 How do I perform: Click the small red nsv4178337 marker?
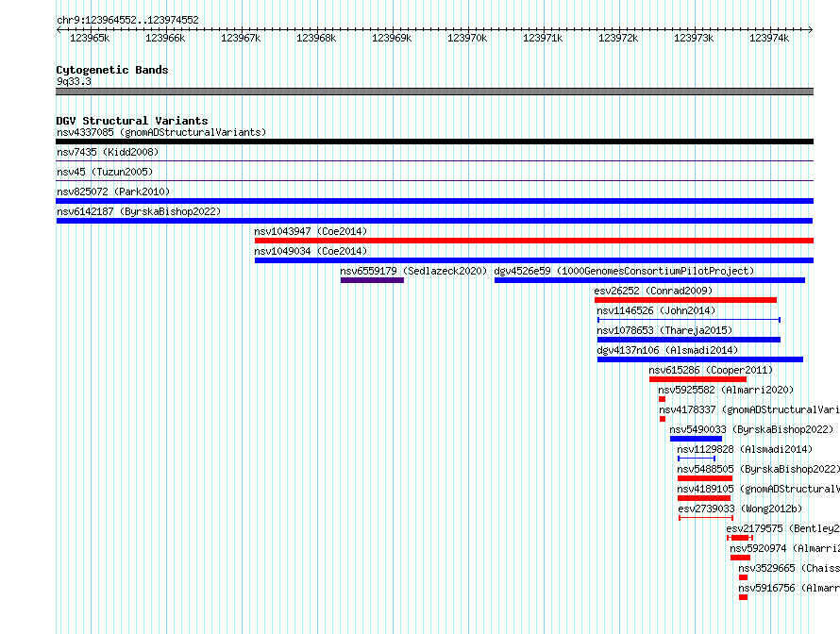coord(663,419)
